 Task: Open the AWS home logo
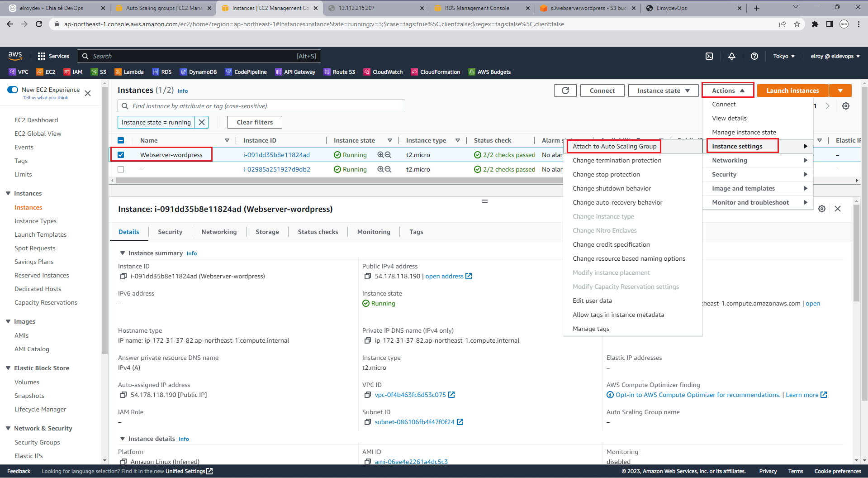[x=15, y=56]
